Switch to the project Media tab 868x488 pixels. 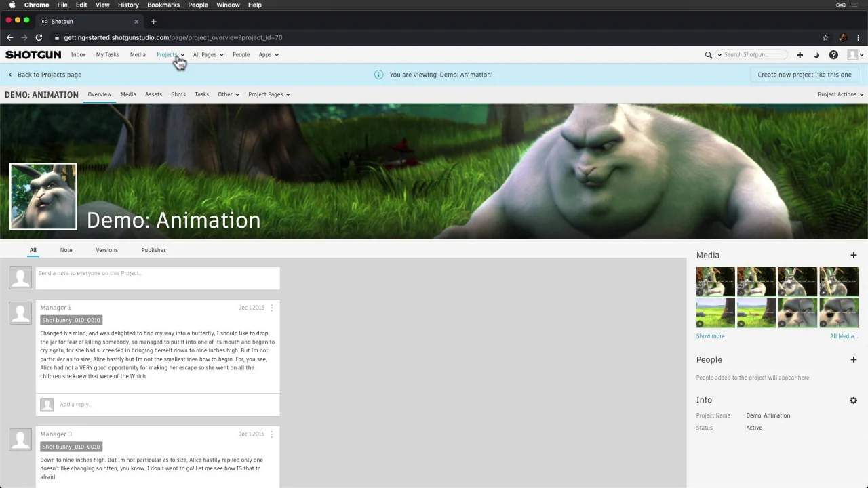pyautogui.click(x=128, y=94)
